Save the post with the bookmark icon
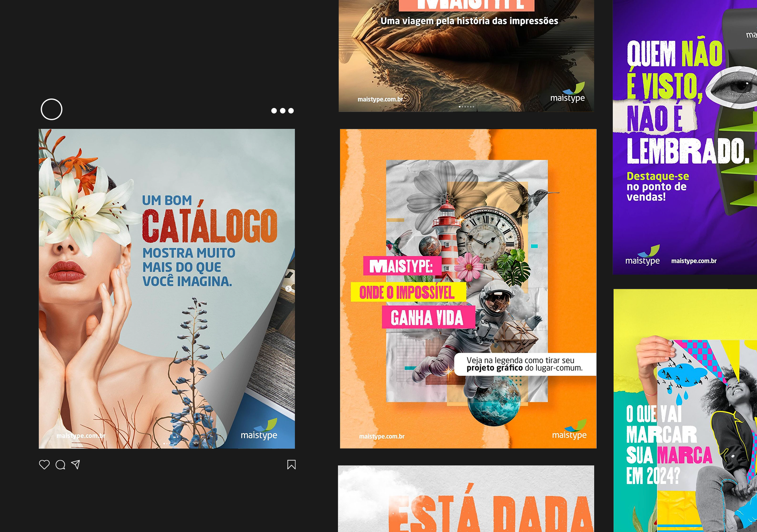Image resolution: width=757 pixels, height=532 pixels. (x=291, y=465)
